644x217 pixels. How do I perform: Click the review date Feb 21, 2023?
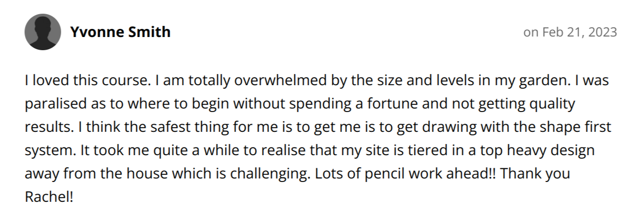570,32
